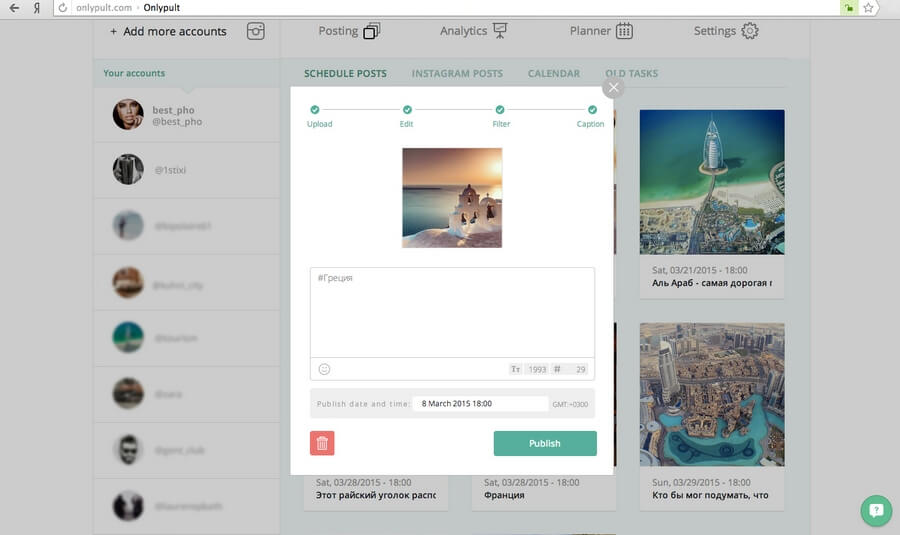
Task: Close the post dialog with X icon
Action: pyautogui.click(x=613, y=88)
